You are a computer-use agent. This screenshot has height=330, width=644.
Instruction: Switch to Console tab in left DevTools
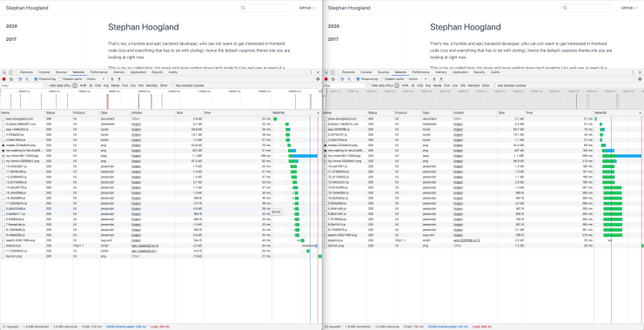(x=44, y=72)
